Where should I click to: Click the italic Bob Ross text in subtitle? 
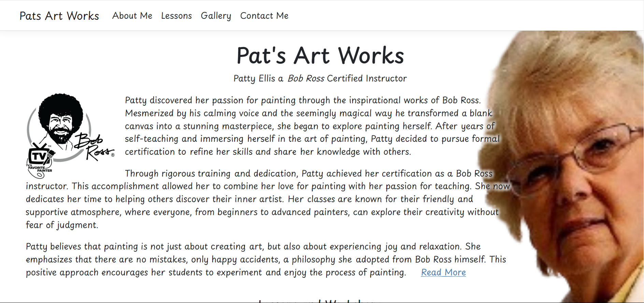[x=306, y=78]
